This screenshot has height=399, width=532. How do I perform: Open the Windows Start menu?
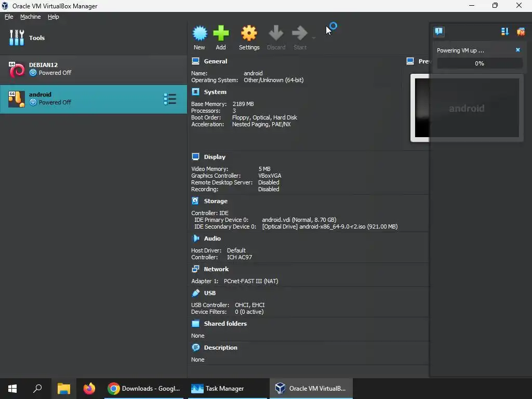point(12,389)
